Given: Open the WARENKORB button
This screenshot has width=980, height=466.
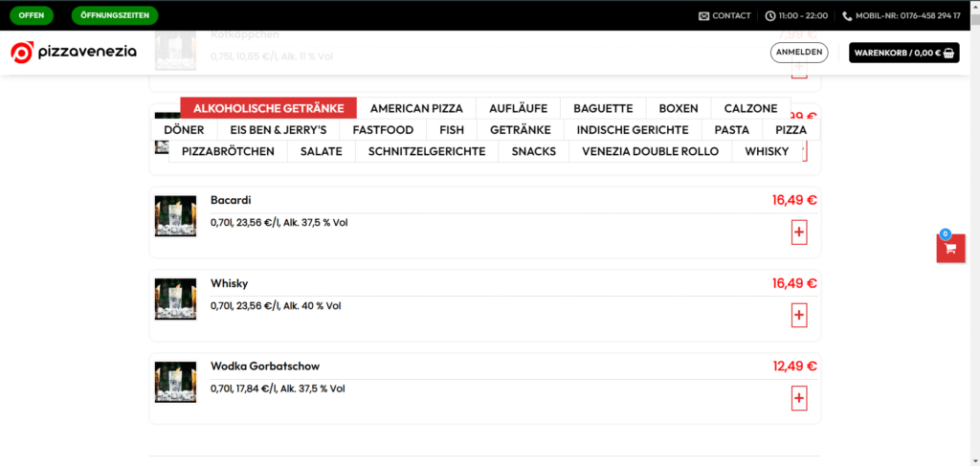Looking at the screenshot, I should (903, 53).
